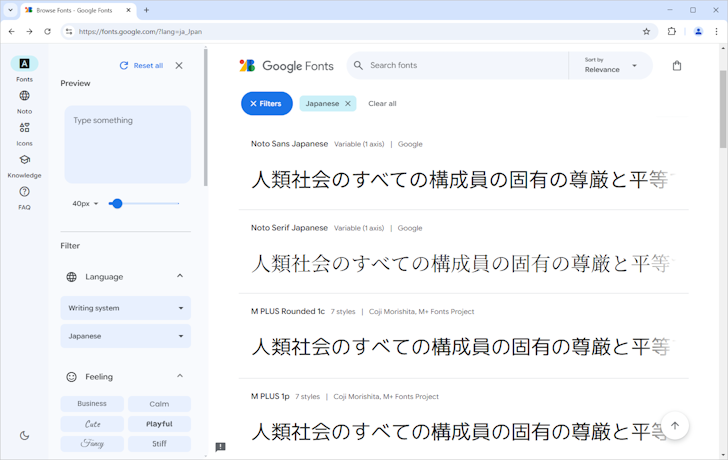
Task: Remove the Japanese filter chip
Action: click(348, 104)
